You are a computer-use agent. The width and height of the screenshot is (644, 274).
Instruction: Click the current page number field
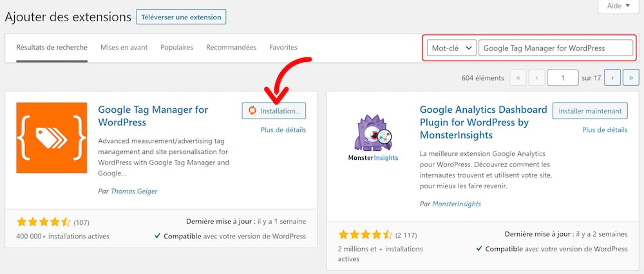(x=562, y=78)
